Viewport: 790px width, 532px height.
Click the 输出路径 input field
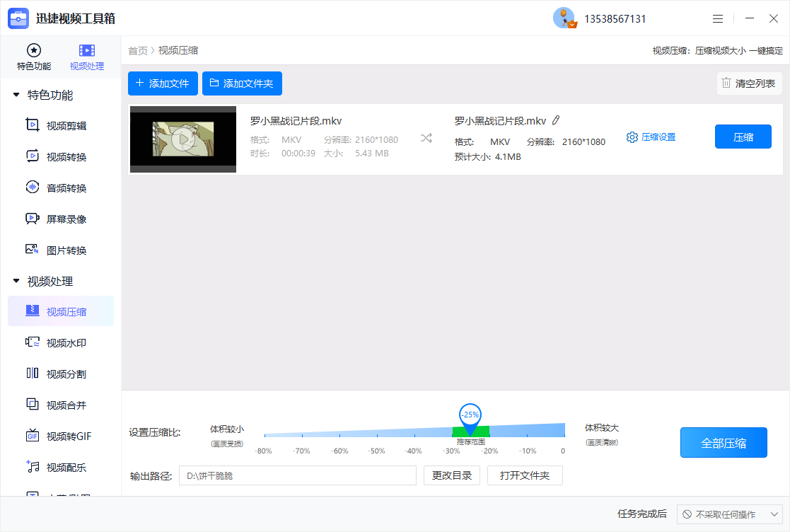click(298, 475)
